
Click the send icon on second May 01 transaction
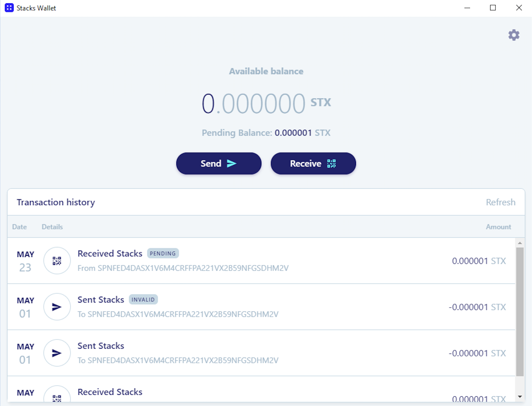click(57, 353)
